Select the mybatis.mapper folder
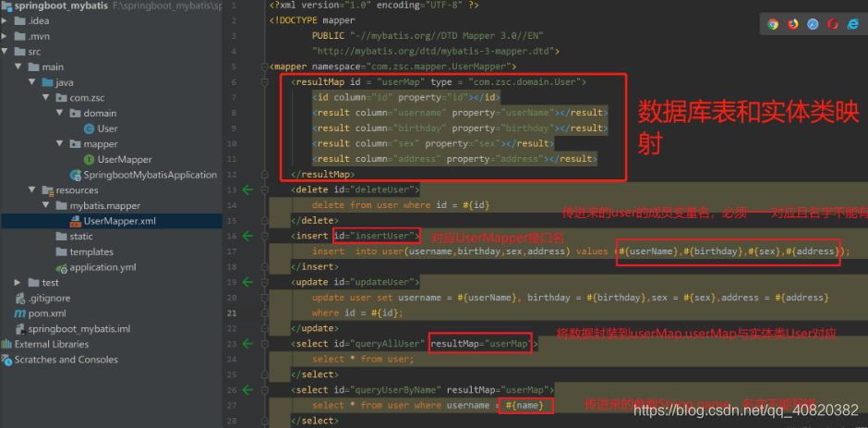 coord(104,206)
